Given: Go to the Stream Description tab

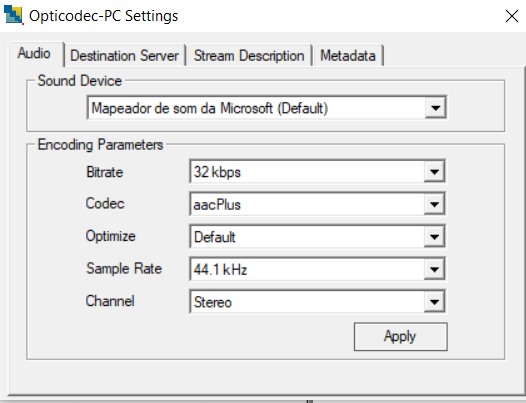Looking at the screenshot, I should point(249,56).
